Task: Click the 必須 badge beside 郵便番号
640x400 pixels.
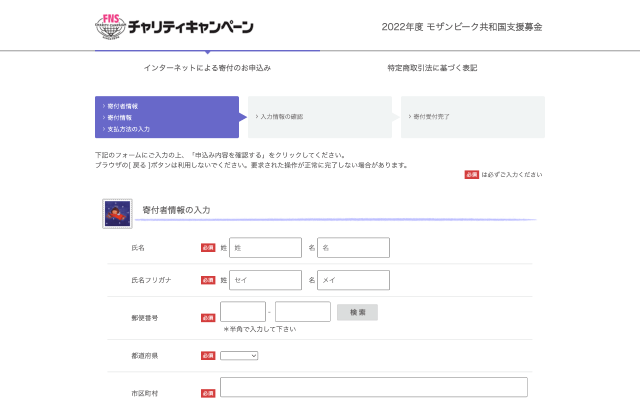Action: pos(208,317)
